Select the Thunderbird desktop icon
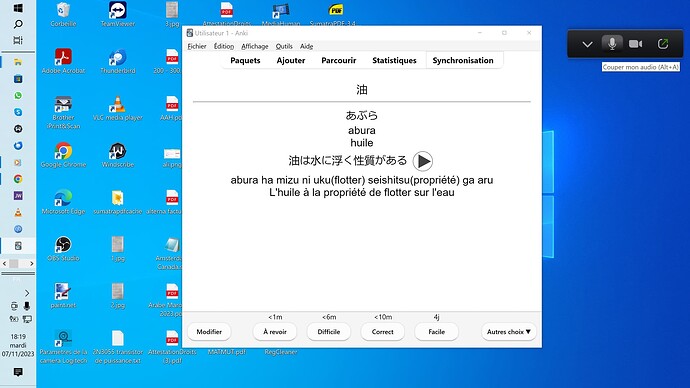Image resolution: width=690 pixels, height=388 pixels. [x=117, y=62]
